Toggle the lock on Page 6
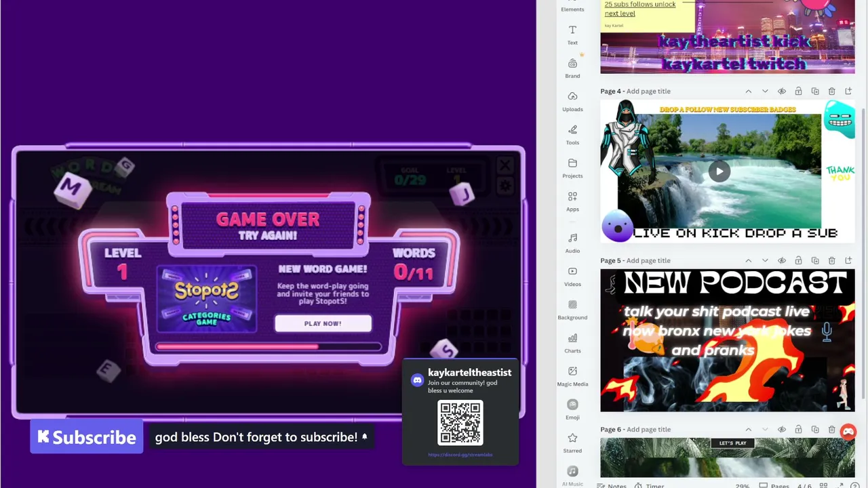The height and width of the screenshot is (488, 868). pos(798,430)
